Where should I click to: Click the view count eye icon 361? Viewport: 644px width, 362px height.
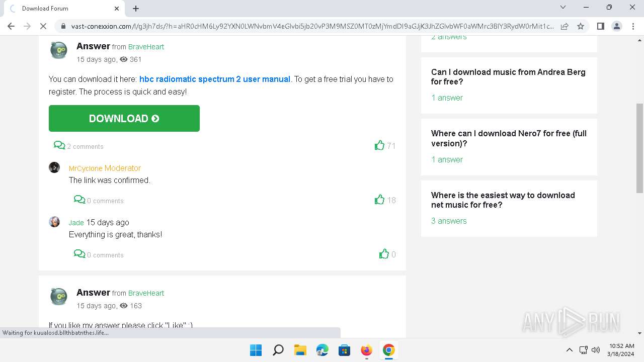tap(124, 59)
